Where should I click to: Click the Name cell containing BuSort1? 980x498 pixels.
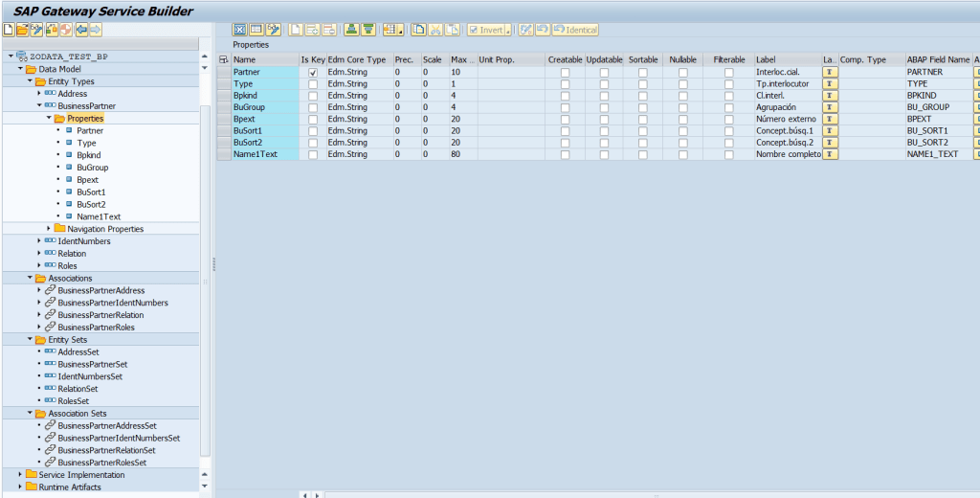pos(265,130)
